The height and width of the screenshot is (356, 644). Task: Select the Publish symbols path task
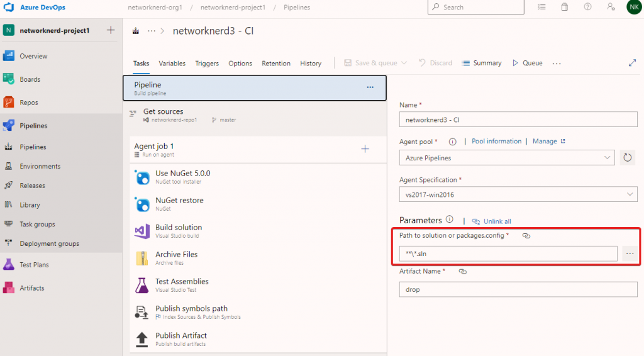tap(258, 313)
